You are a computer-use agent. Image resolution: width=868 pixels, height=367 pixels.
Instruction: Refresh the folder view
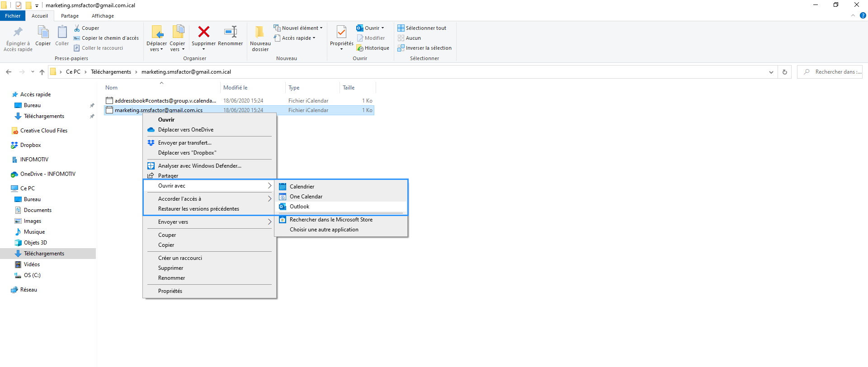pos(785,72)
